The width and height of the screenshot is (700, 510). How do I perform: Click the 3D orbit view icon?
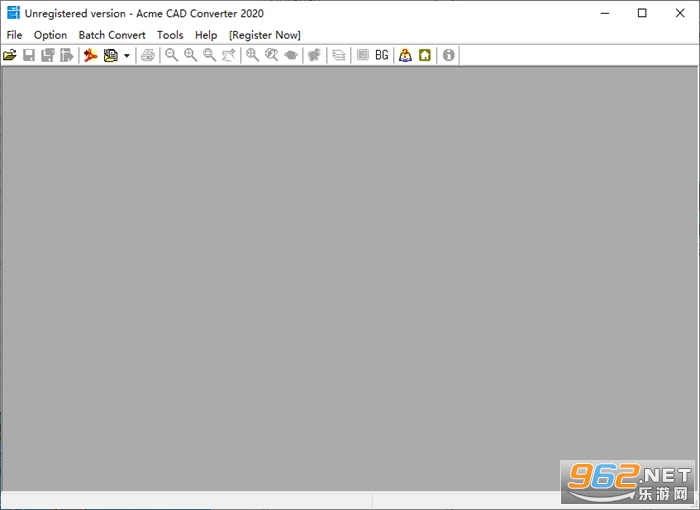pyautogui.click(x=291, y=55)
